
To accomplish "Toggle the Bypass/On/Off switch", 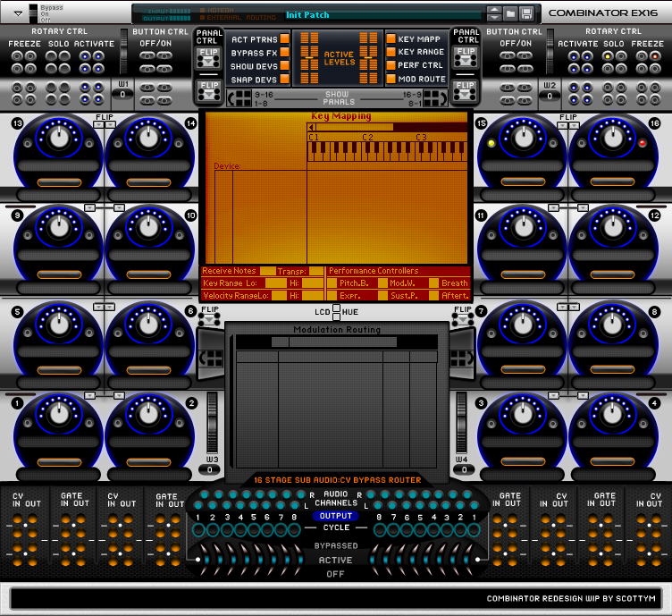I will point(33,13).
